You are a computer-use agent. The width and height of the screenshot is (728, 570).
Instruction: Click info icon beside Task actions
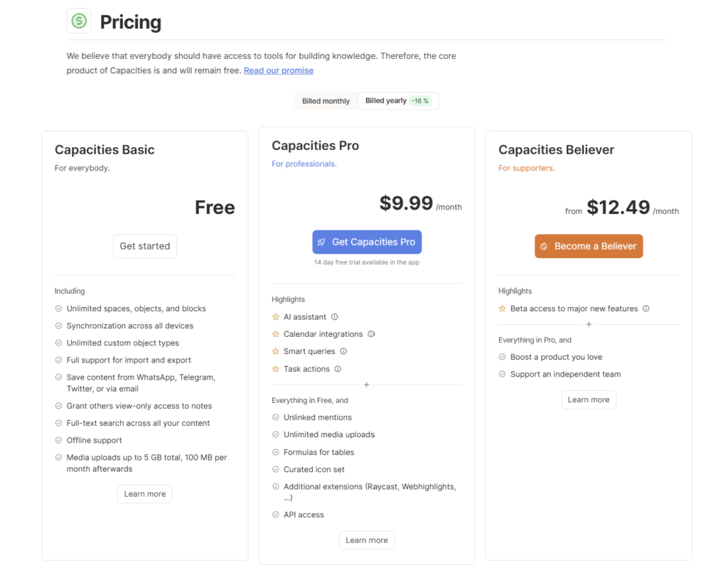point(338,369)
